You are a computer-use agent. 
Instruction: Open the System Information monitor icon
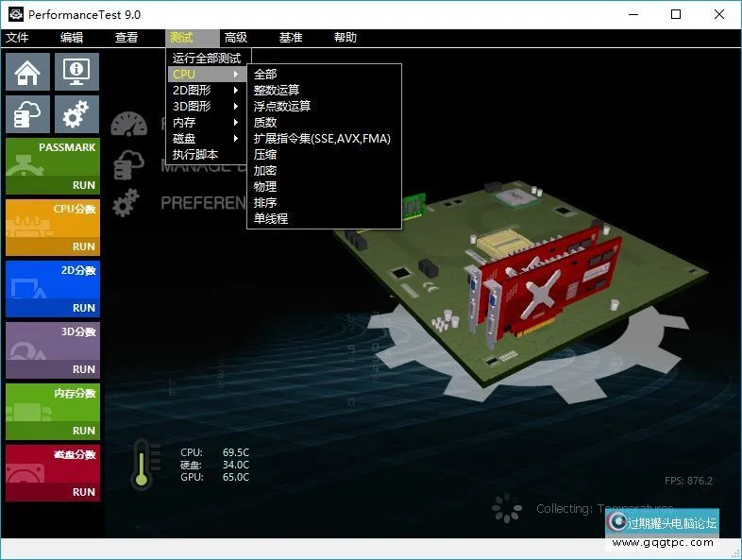tap(77, 72)
